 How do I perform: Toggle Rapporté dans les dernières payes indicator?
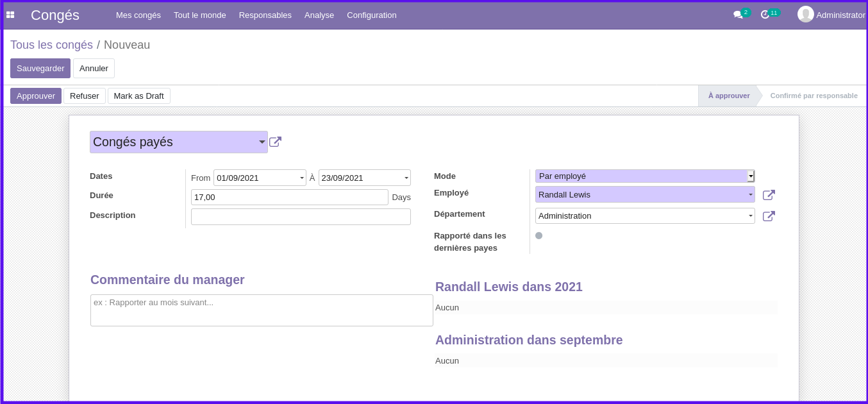pyautogui.click(x=539, y=235)
